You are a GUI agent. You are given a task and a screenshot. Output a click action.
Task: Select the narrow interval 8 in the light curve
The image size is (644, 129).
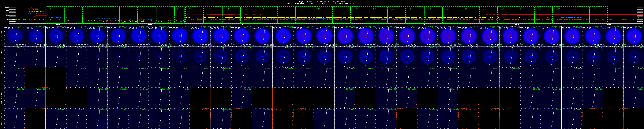179,15
